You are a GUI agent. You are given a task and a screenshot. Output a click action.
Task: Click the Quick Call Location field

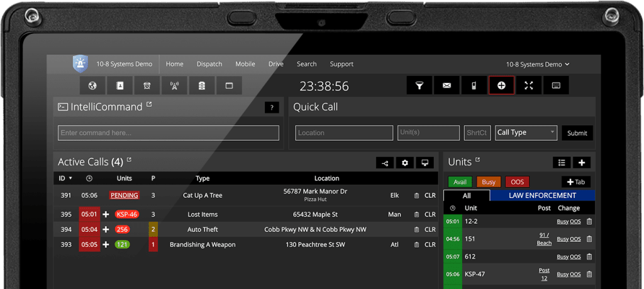(x=344, y=133)
